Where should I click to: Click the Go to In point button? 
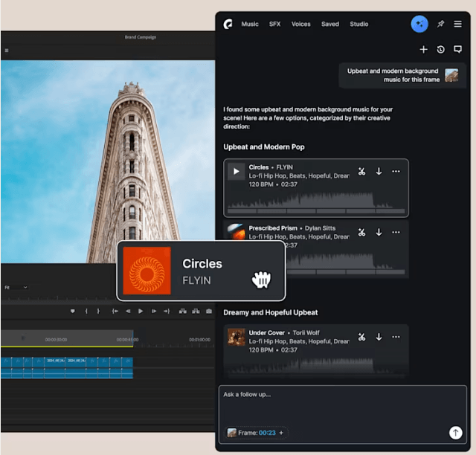(x=115, y=311)
